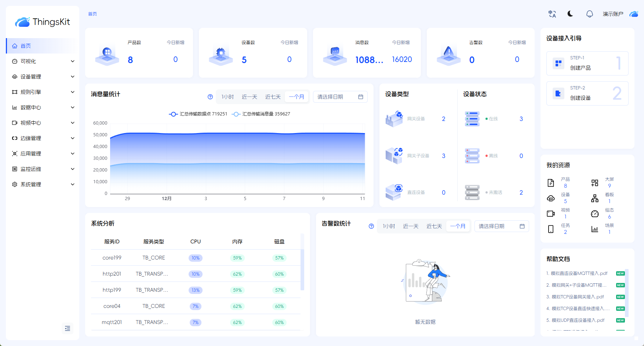Image resolution: width=644 pixels, height=346 pixels.
Task: Click the sidebar collapse icon
Action: coord(68,328)
